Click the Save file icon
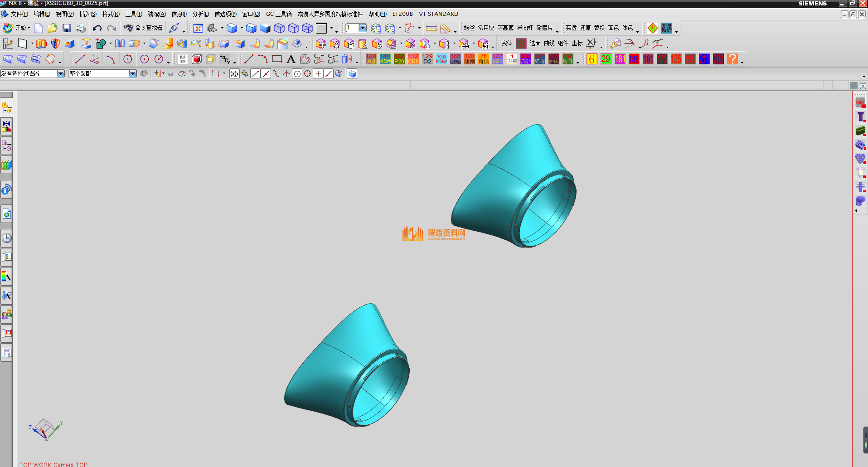Viewport: 868px width, 467px height. pos(67,29)
